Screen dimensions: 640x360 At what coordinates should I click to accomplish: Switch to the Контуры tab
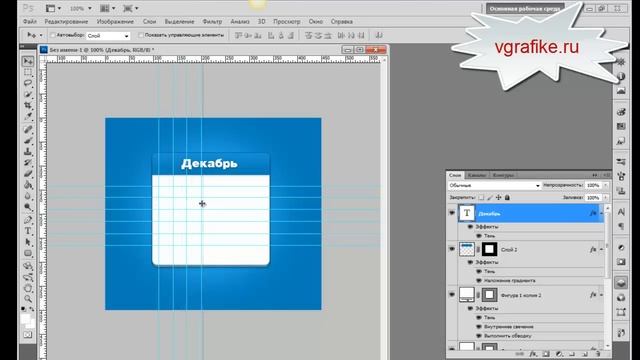click(x=503, y=175)
